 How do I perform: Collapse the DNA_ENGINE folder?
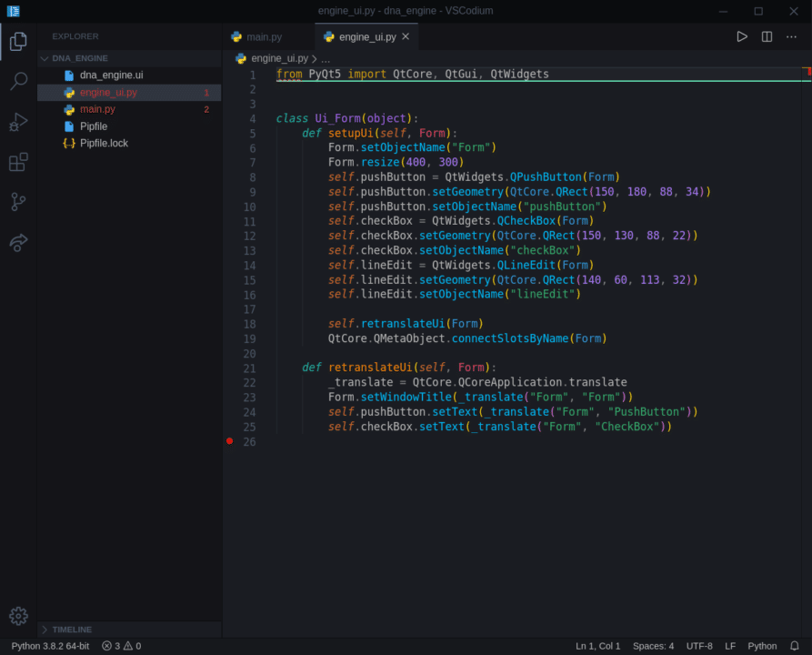(44, 57)
